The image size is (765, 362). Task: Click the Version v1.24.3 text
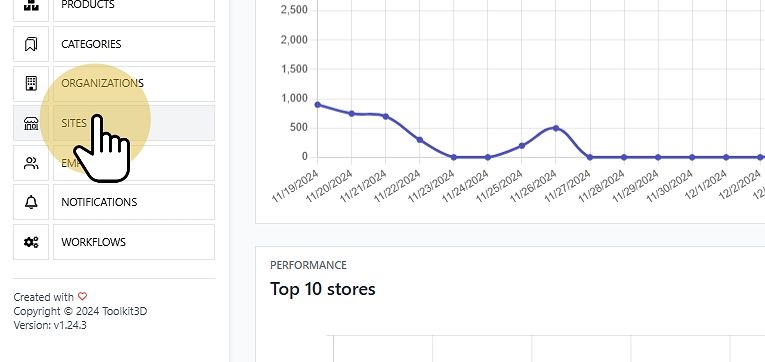coord(50,325)
